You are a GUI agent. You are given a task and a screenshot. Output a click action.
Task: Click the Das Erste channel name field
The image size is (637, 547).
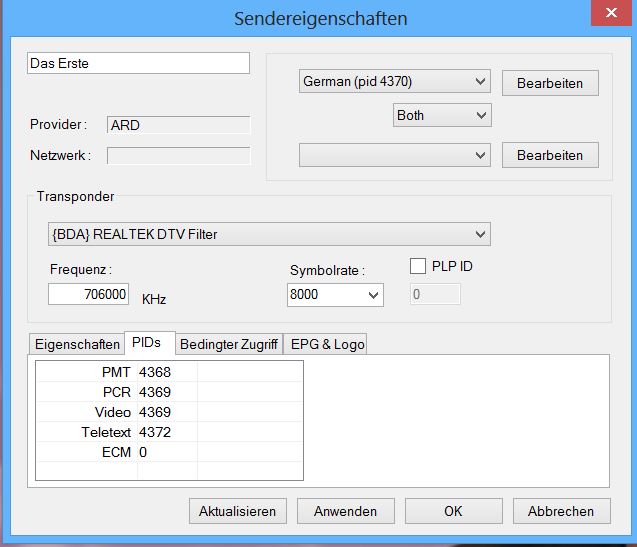coord(138,63)
